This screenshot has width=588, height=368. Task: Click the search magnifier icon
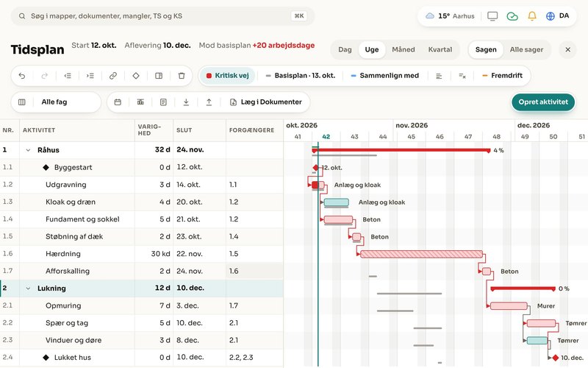click(22, 16)
